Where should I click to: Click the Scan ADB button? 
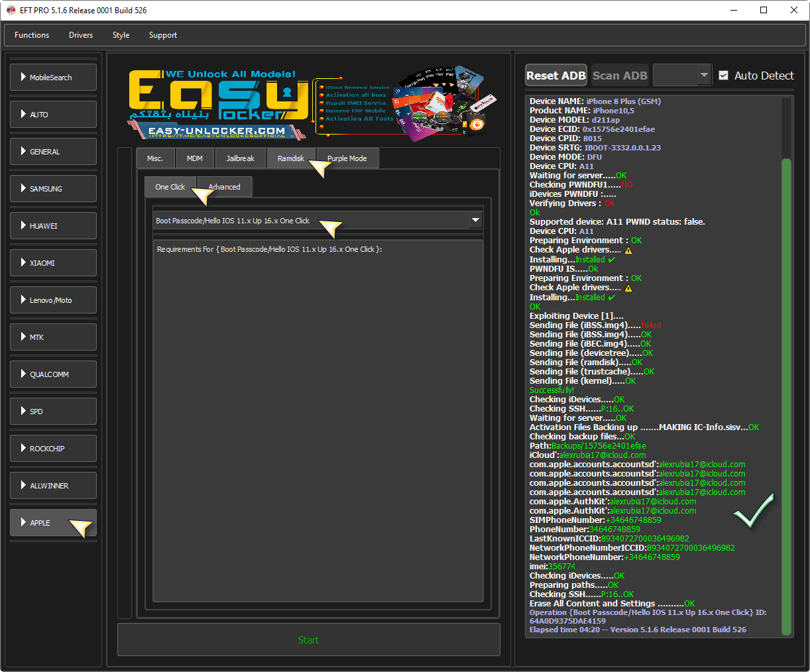[x=620, y=76]
